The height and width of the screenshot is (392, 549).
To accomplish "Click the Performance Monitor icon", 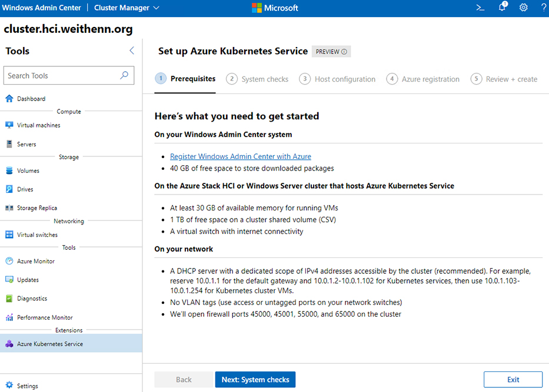I will coord(9,317).
